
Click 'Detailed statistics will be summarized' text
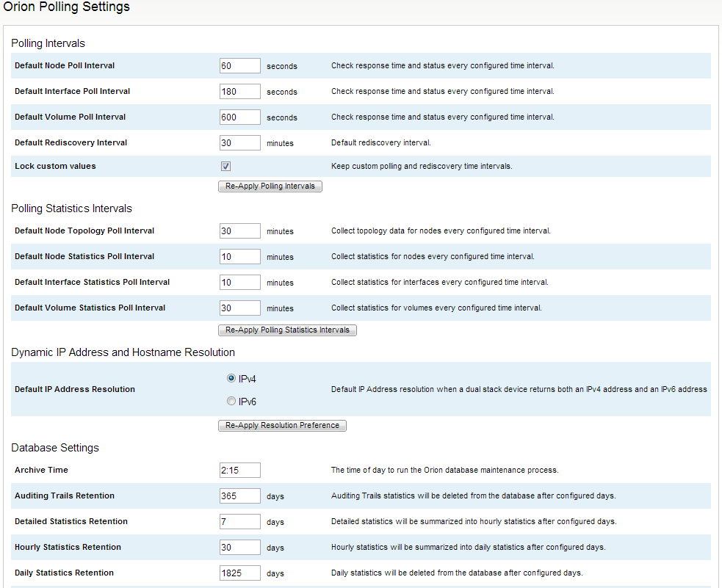point(474,521)
